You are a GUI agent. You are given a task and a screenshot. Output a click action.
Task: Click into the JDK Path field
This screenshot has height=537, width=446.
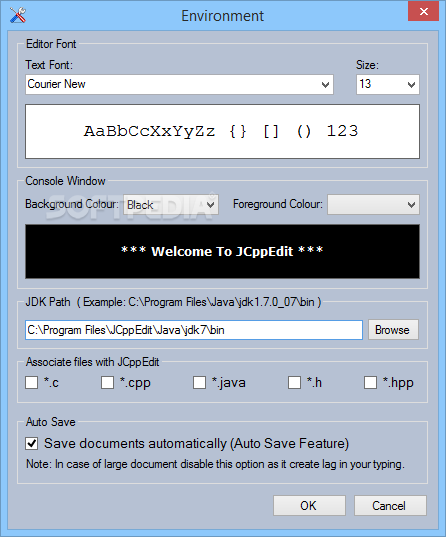(194, 330)
